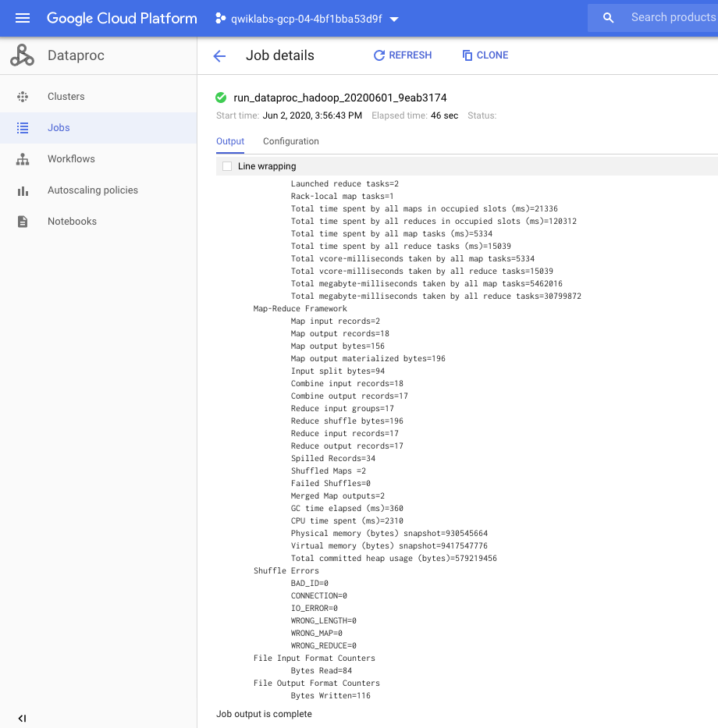Click the Jobs list icon
The image size is (718, 728).
tap(23, 128)
